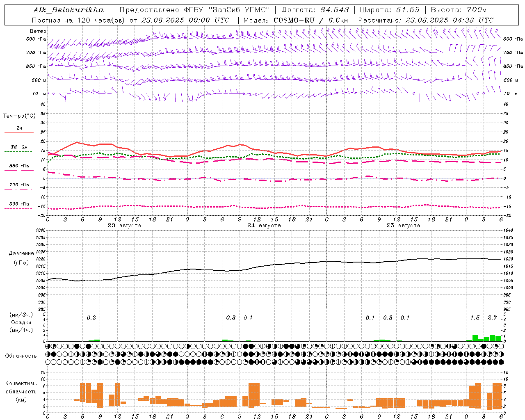This screenshot has width=525, height=420.
Task: Click the Td 2м dew point legend label
Action: coord(19,147)
